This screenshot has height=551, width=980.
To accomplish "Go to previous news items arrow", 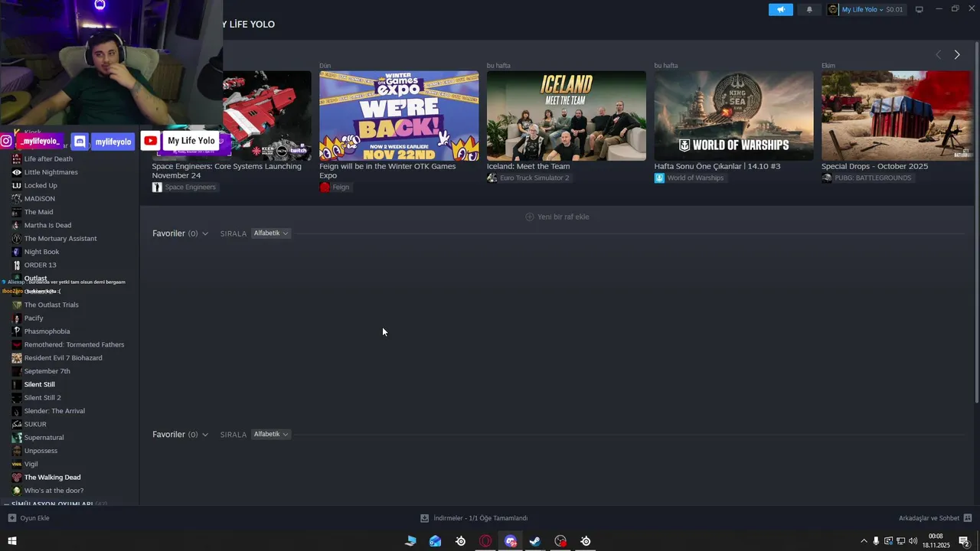I will click(939, 54).
